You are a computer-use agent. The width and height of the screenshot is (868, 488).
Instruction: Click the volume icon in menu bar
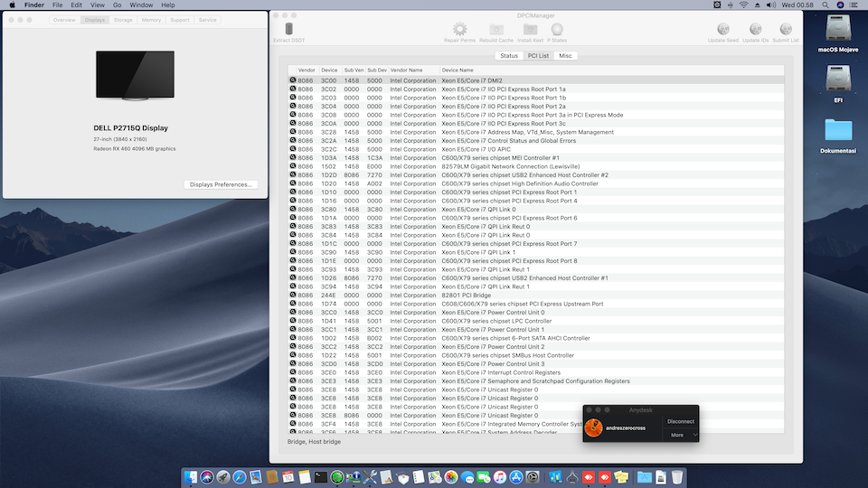[770, 5]
